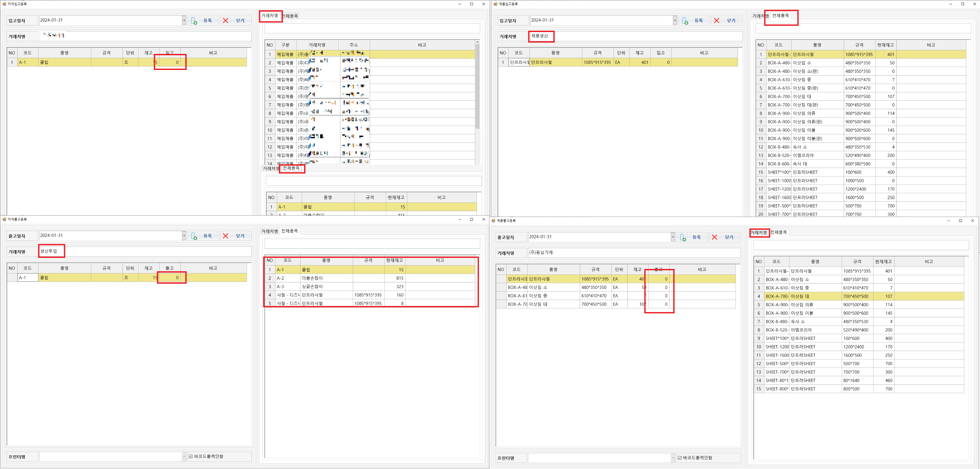Image resolution: width=980 pixels, height=469 pixels.
Task: Open 입고일자 date dropdown in 자재입고등록
Action: pos(184,20)
